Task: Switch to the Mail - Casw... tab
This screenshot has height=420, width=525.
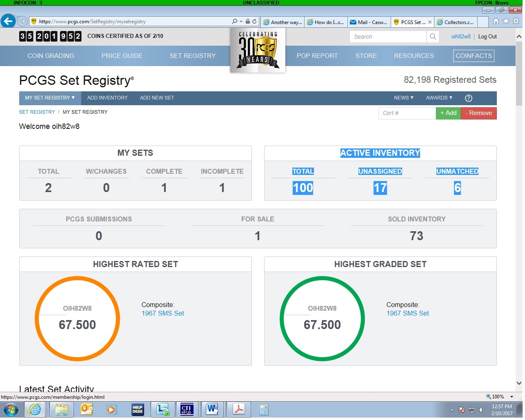Action: click(x=369, y=22)
